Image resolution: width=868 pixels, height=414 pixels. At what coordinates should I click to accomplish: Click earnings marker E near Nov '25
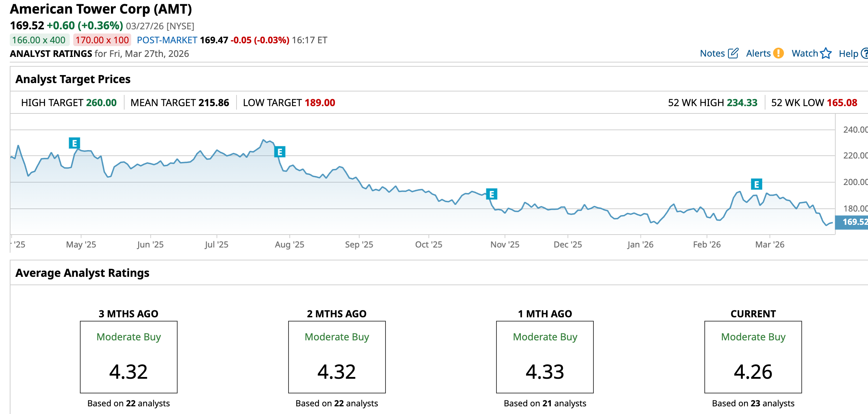[492, 194]
